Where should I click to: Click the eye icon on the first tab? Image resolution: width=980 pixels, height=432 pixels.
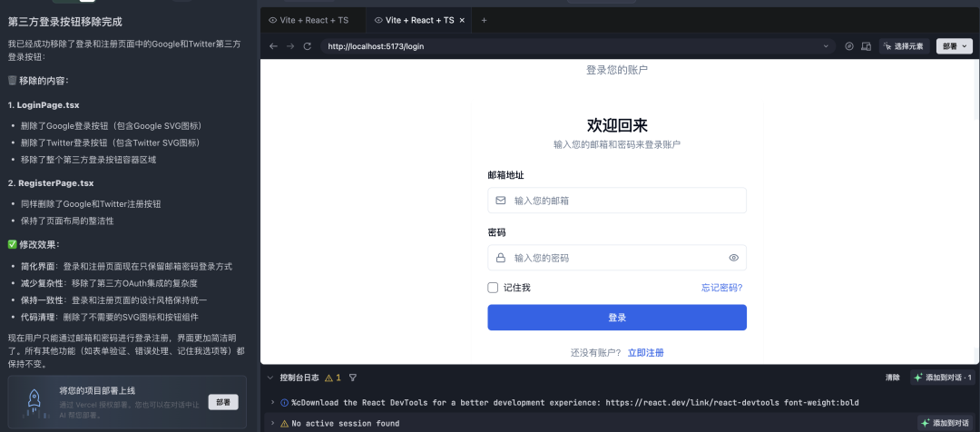pyautogui.click(x=272, y=20)
